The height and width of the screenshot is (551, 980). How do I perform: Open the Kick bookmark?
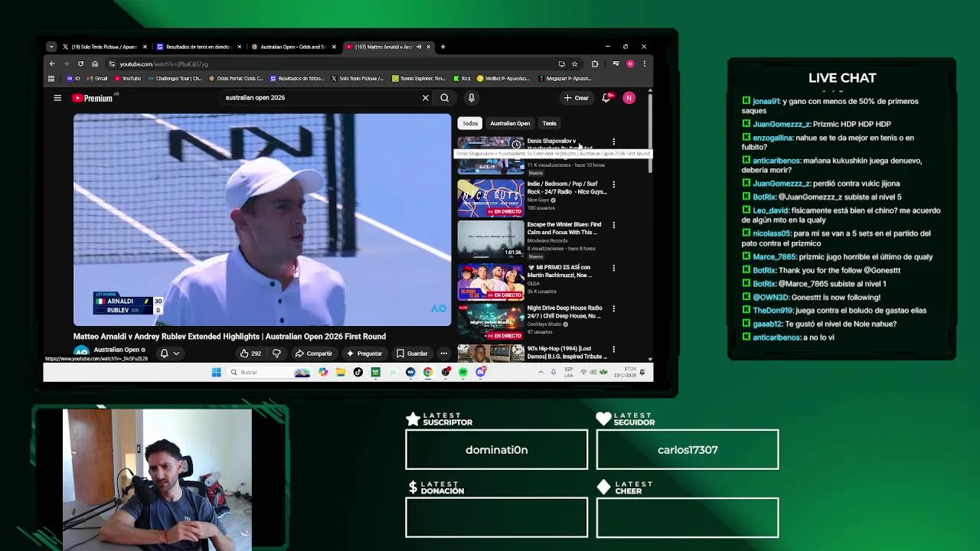[462, 78]
